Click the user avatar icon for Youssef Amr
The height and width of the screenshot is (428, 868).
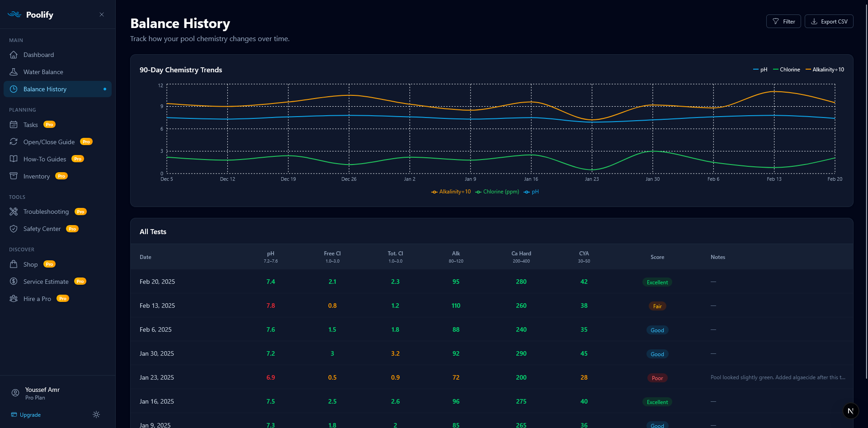click(15, 393)
